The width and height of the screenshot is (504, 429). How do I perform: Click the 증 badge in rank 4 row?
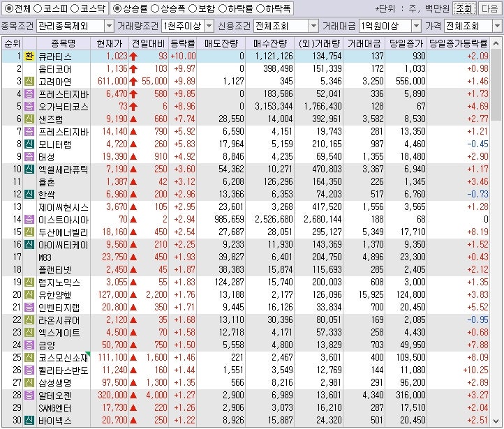[29, 93]
